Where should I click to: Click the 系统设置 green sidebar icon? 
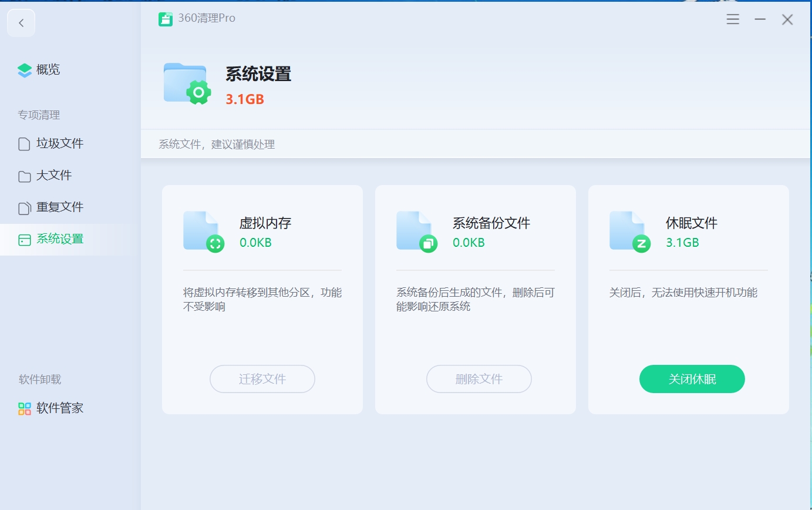coord(24,240)
